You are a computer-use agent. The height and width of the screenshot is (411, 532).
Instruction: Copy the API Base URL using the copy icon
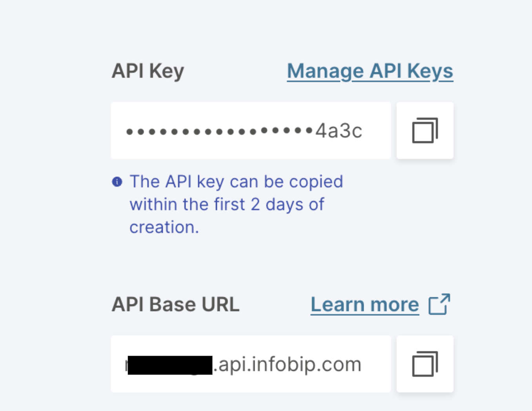(425, 364)
